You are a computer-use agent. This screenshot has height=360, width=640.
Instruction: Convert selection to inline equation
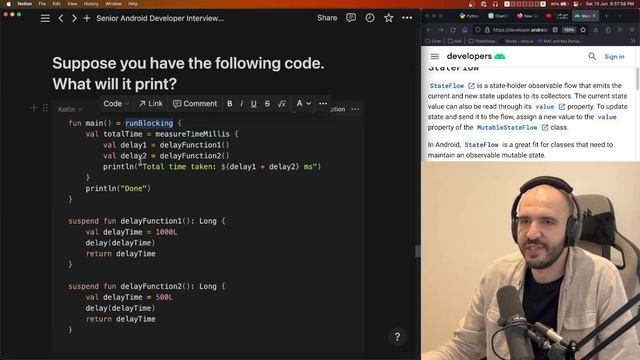click(x=282, y=104)
